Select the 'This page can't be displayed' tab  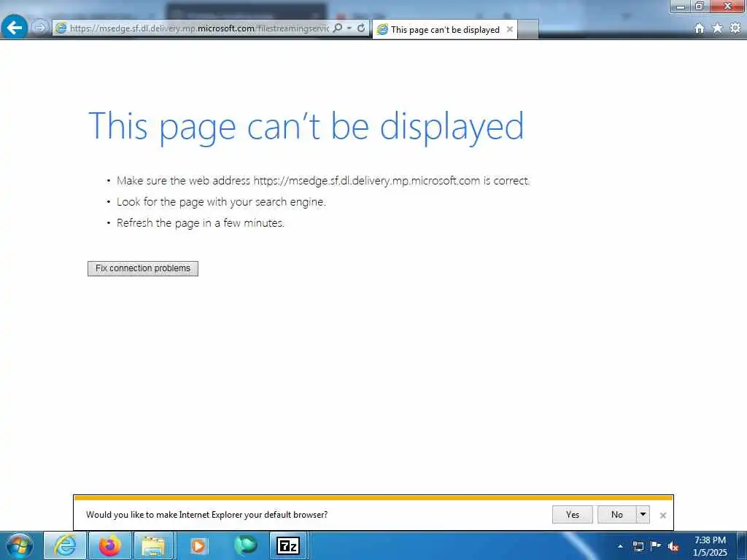[x=444, y=29]
